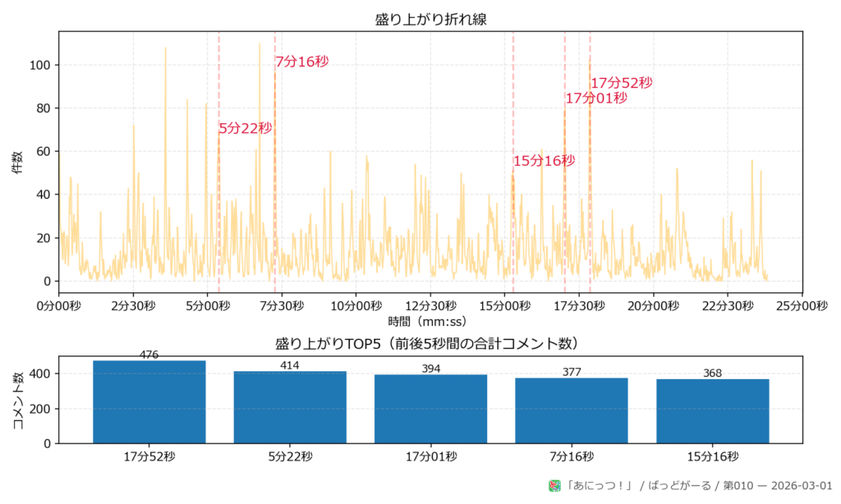841x504 pixels.
Task: Select the 17分01秒 peak annotation label
Action: click(x=597, y=99)
